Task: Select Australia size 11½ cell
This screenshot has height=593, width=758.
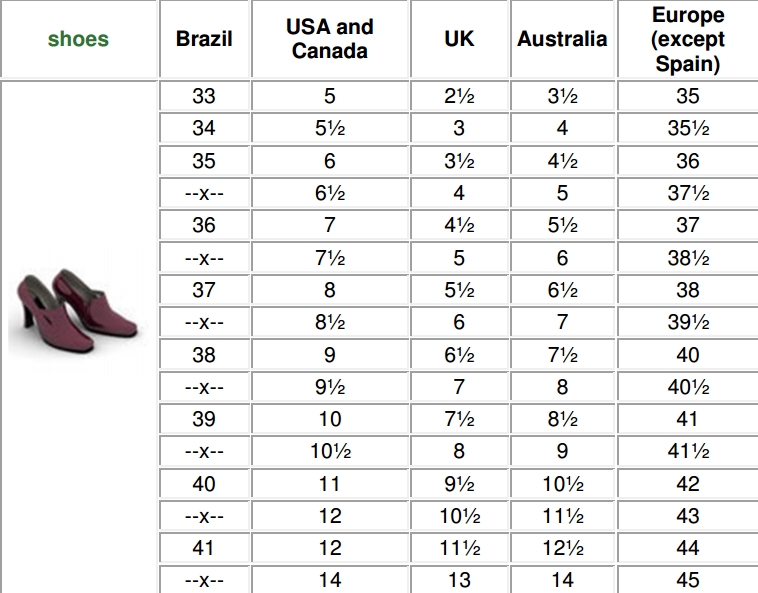Action: [562, 516]
